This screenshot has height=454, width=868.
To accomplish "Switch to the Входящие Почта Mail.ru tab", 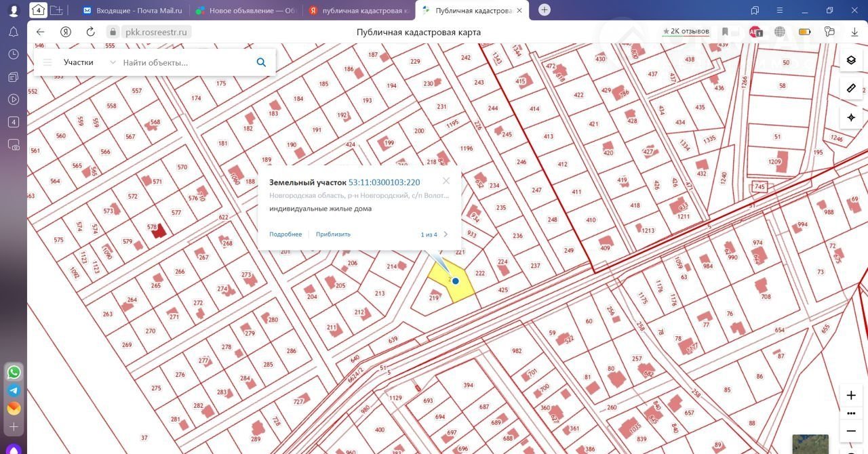I will [133, 10].
